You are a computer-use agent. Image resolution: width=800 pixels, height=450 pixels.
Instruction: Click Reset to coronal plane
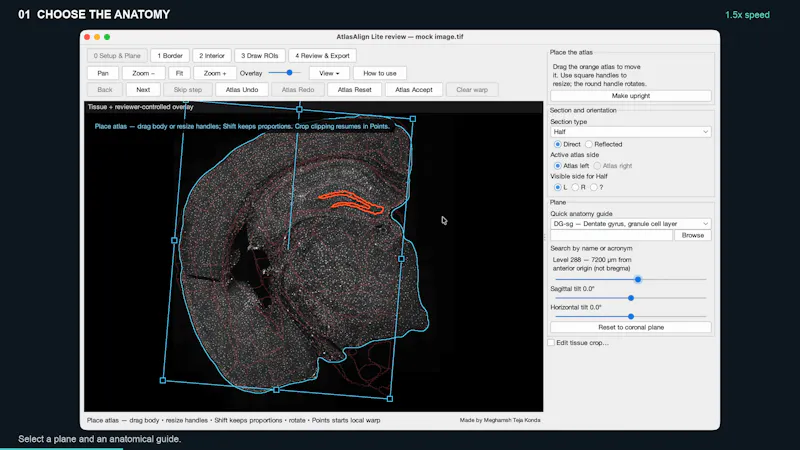click(x=631, y=328)
